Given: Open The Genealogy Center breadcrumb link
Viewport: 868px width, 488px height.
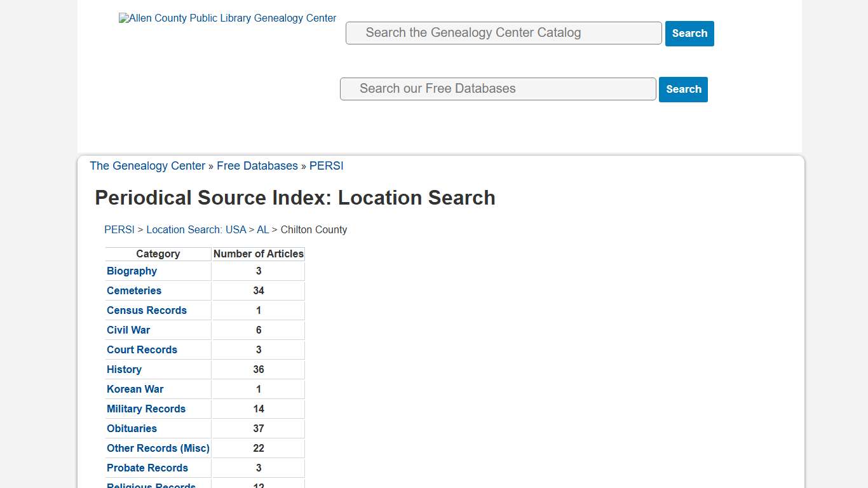Looking at the screenshot, I should pyautogui.click(x=147, y=166).
